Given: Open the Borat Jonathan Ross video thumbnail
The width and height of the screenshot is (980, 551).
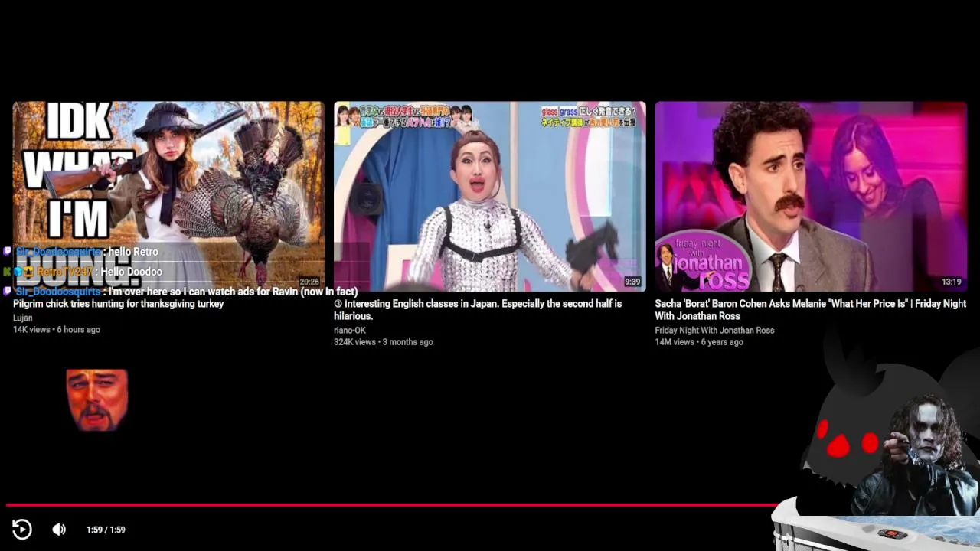Looking at the screenshot, I should [x=811, y=196].
